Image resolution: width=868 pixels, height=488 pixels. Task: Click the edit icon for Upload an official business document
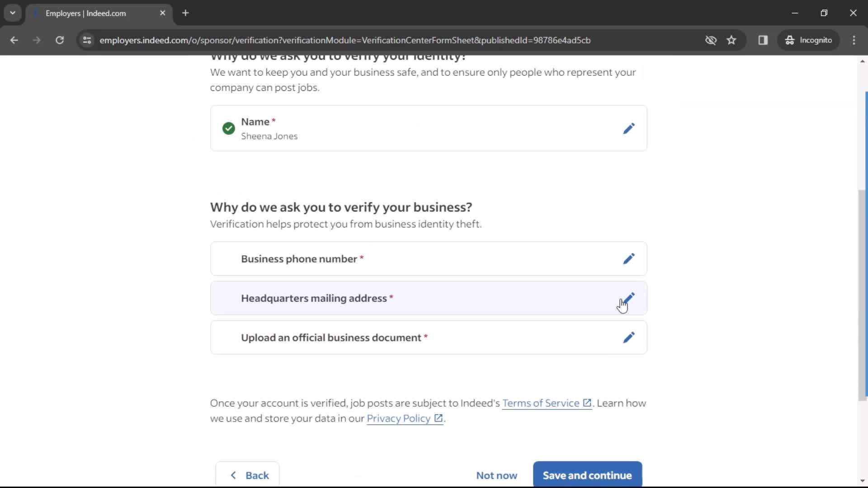[x=629, y=337]
